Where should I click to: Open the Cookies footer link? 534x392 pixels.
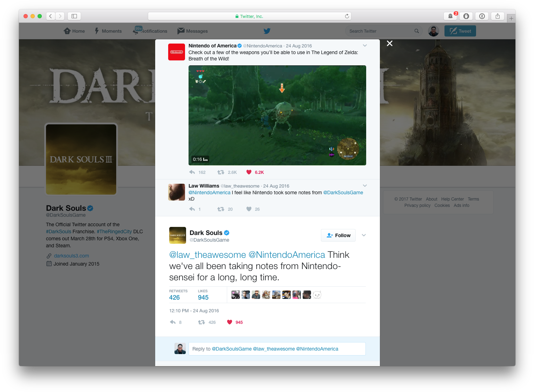(442, 205)
